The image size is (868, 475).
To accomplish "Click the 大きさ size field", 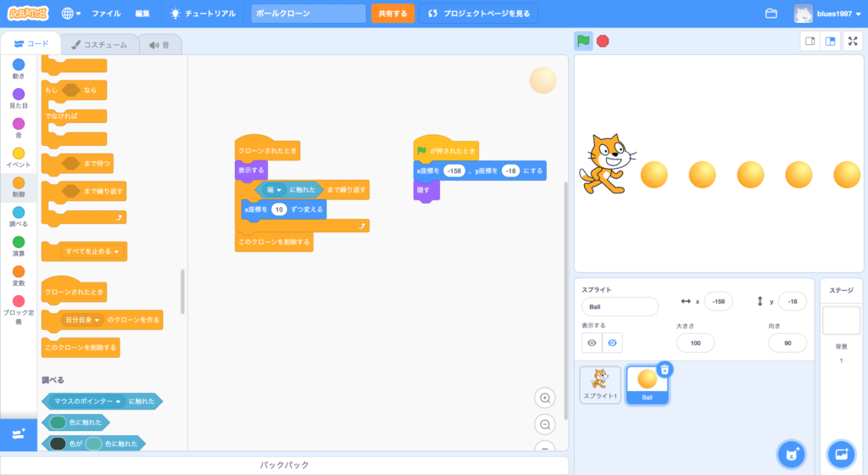I will point(695,344).
